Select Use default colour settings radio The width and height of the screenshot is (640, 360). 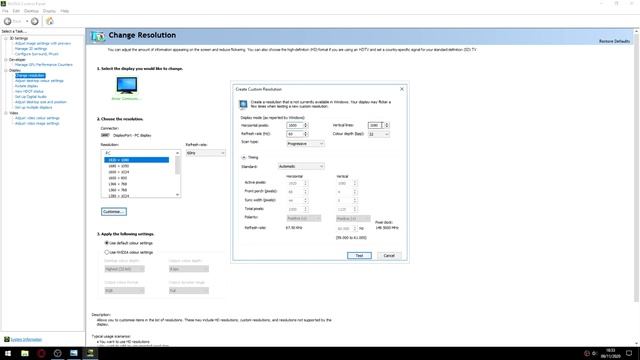point(107,243)
